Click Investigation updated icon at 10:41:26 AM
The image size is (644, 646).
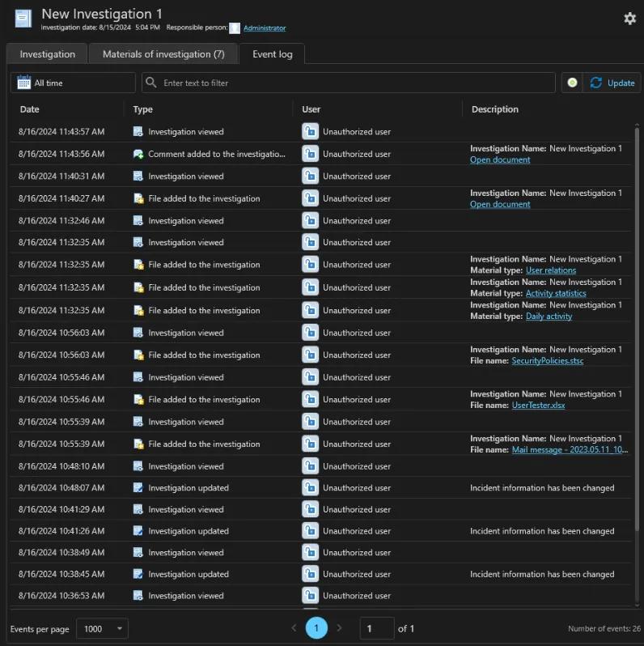(138, 531)
